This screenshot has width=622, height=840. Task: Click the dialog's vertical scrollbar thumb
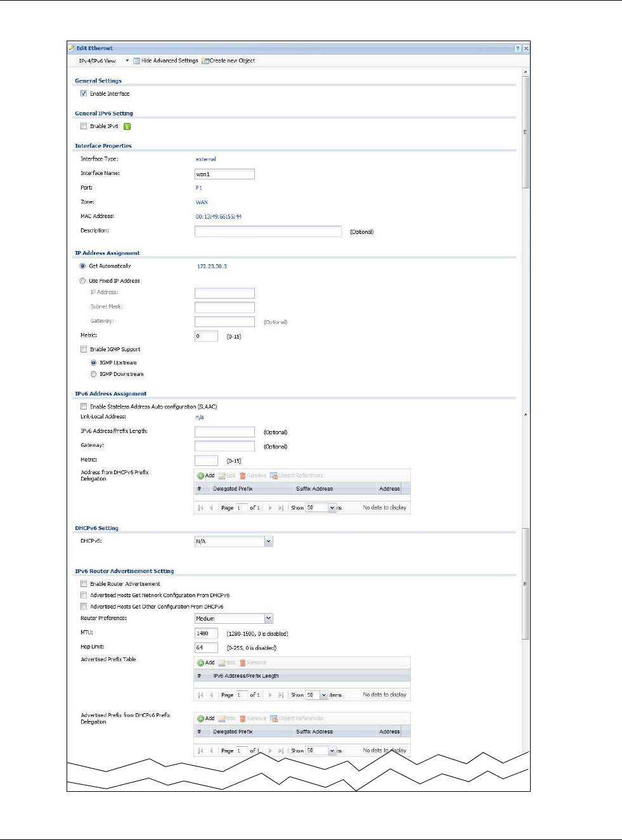click(x=526, y=132)
